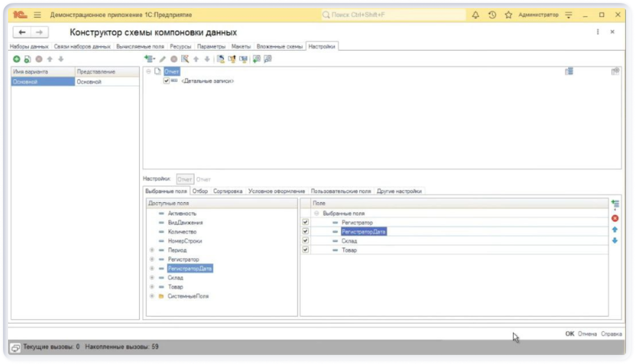Click the search field in title bar
The width and height of the screenshot is (635, 364).
pos(392,15)
